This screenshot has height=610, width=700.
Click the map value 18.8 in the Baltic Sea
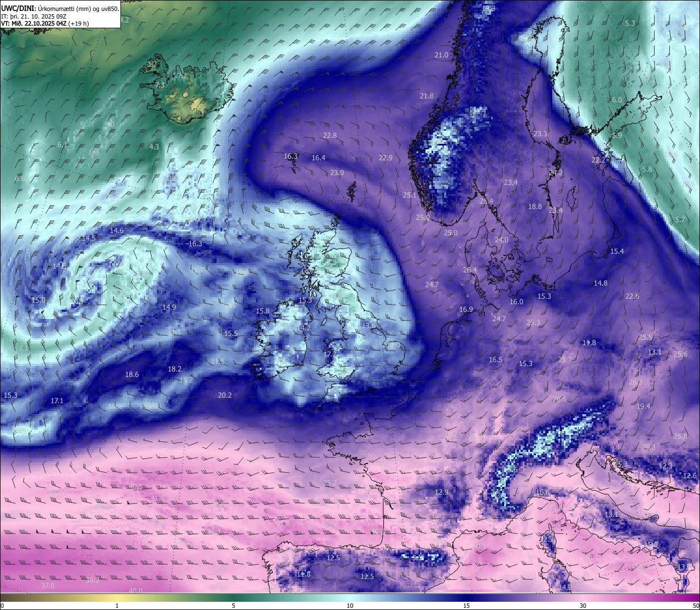(x=535, y=206)
